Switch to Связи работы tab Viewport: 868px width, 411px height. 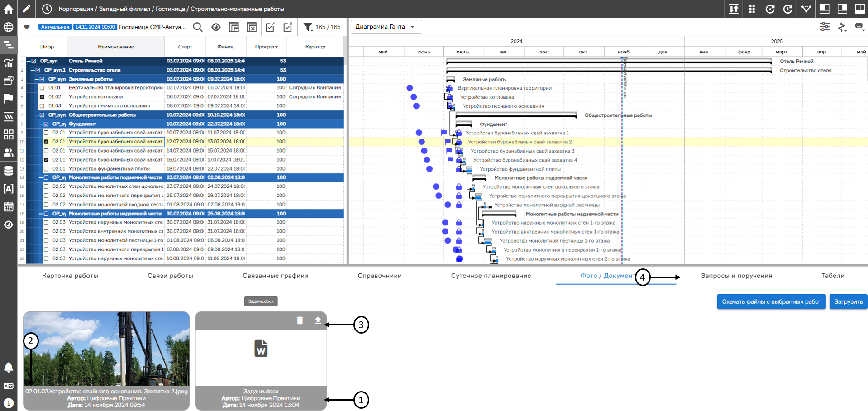pyautogui.click(x=170, y=276)
